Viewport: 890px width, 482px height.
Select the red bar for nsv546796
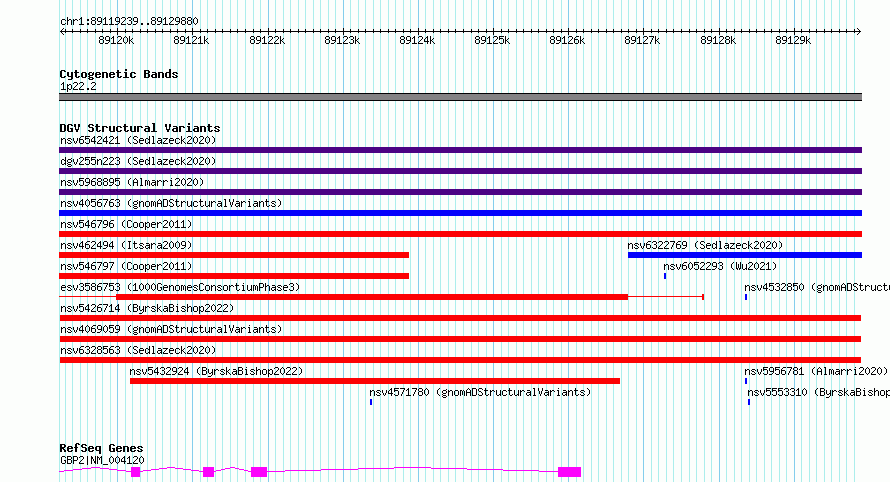coord(460,234)
